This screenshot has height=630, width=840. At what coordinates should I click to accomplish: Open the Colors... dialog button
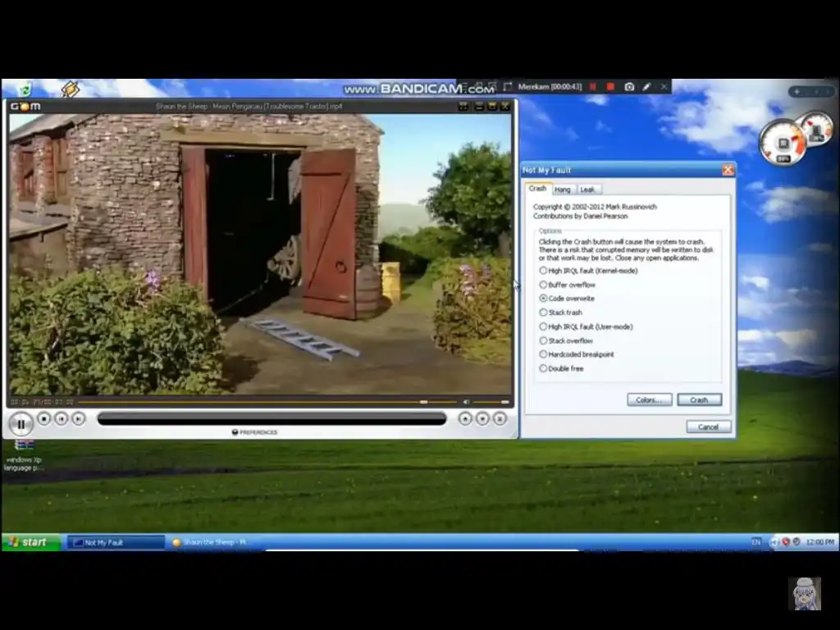(650, 400)
